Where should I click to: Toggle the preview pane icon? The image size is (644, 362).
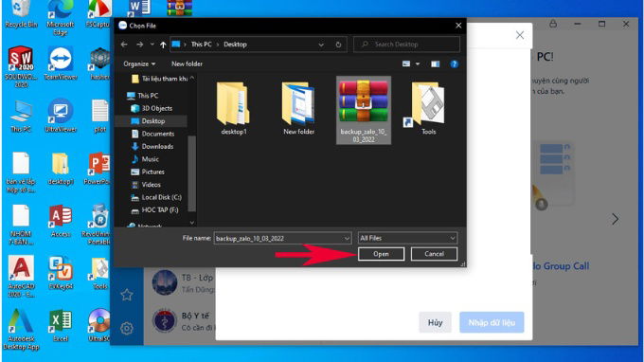(435, 64)
